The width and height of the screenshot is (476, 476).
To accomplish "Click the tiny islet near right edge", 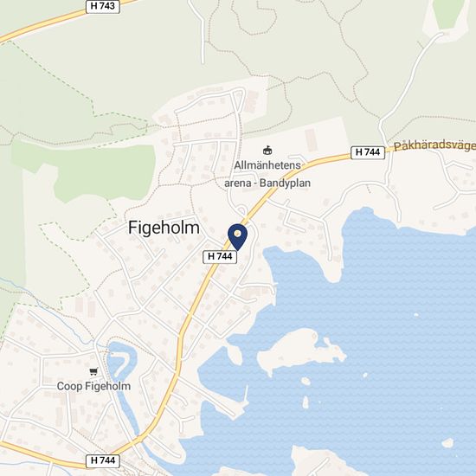I will pos(447,443).
